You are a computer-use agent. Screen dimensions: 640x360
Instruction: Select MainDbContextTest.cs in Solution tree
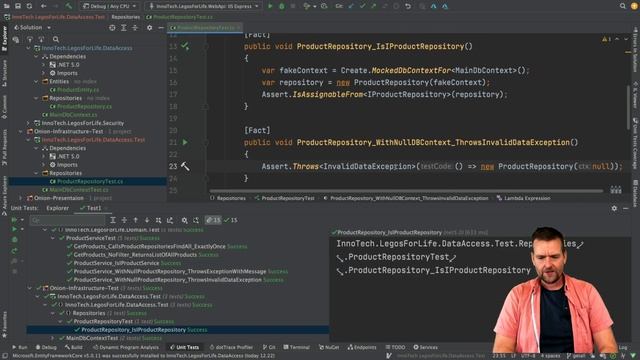pos(78,190)
